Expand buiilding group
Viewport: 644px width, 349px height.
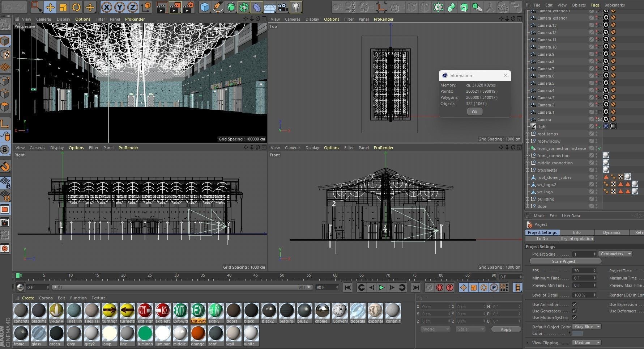point(528,199)
